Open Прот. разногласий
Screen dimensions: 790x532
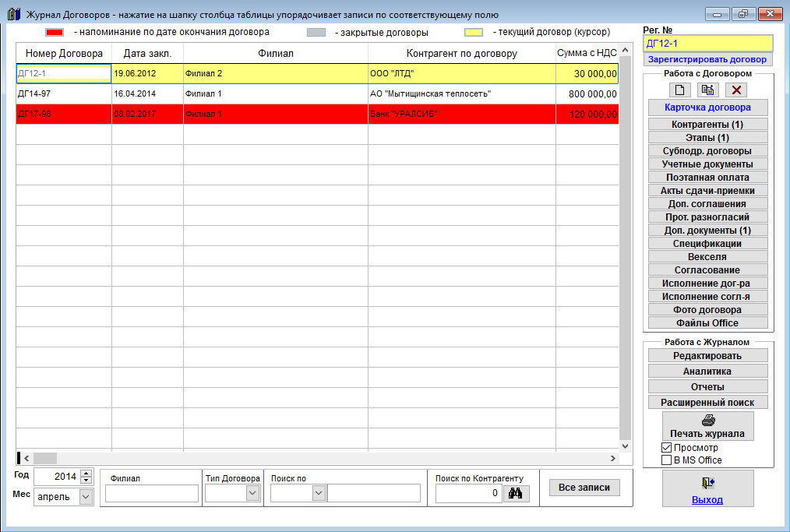[708, 217]
